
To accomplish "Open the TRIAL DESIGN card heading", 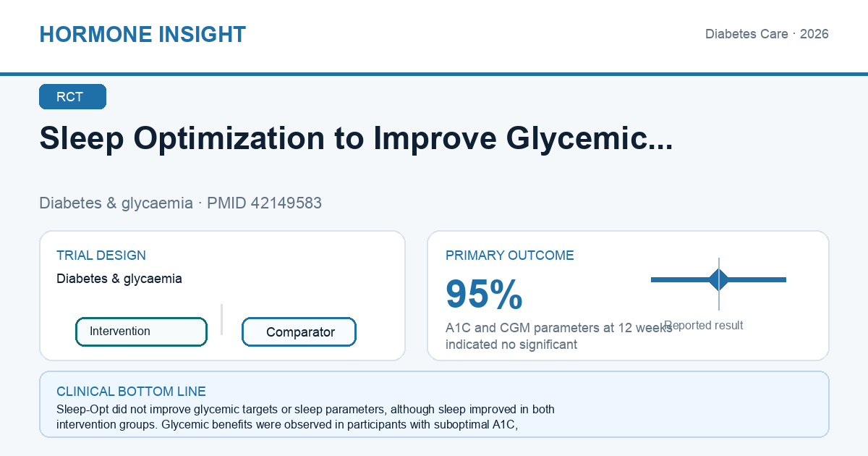I will pos(101,256).
